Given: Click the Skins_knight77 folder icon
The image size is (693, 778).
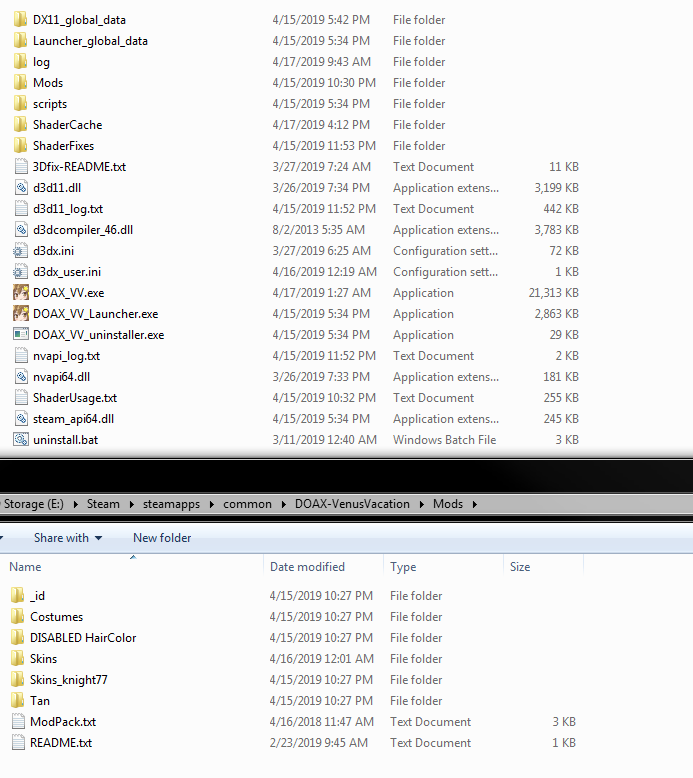Looking at the screenshot, I should (17, 679).
